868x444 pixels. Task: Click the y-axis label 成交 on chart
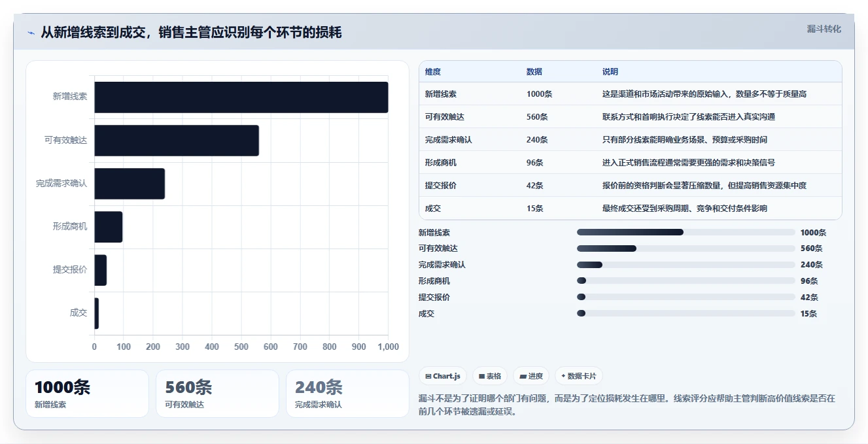pyautogui.click(x=78, y=313)
